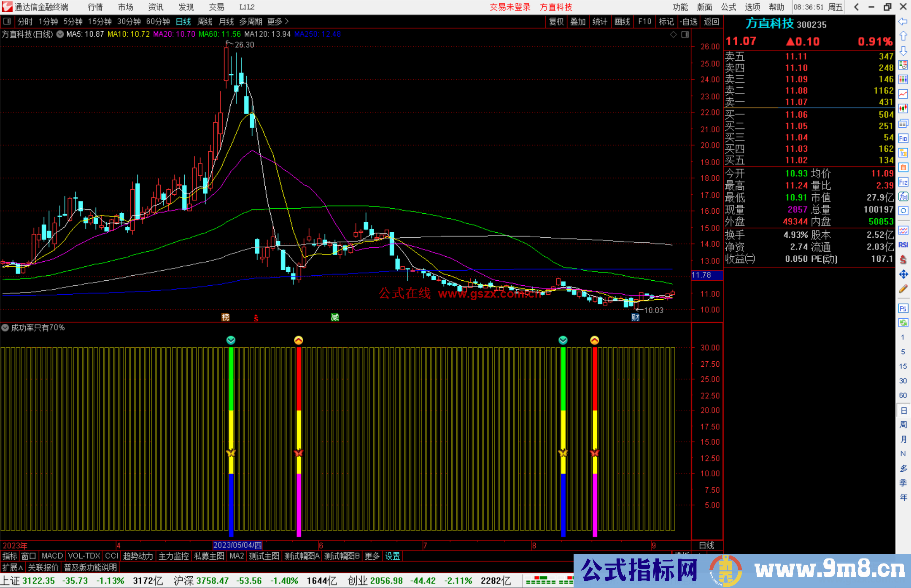
Task: Select the CCI indicator tab
Action: [x=112, y=556]
